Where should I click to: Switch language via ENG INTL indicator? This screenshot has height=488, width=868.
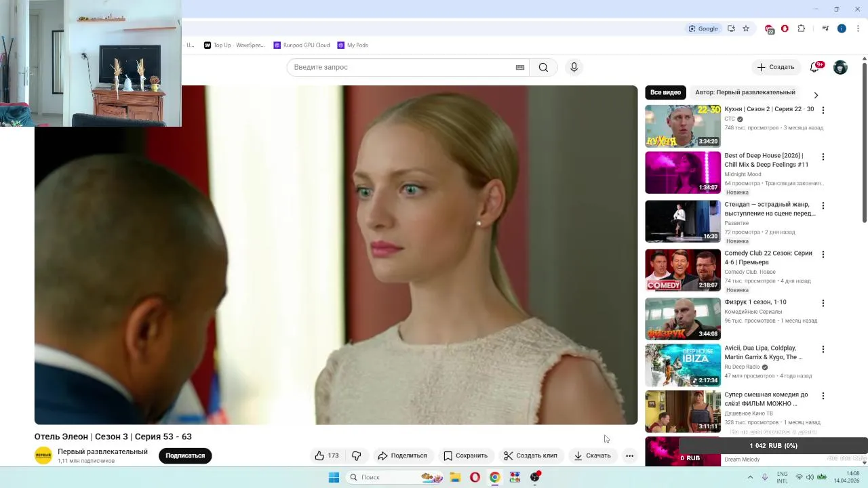coord(782,477)
